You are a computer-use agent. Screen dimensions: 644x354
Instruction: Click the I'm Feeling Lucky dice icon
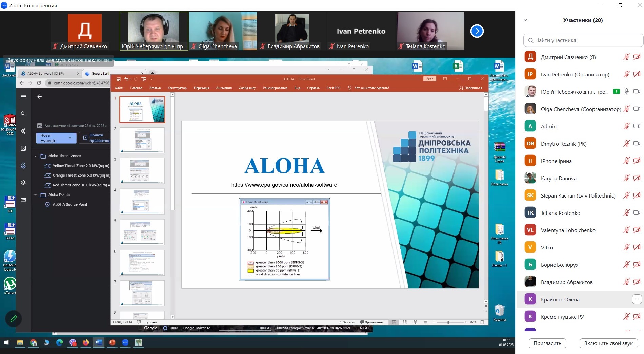pos(23,148)
